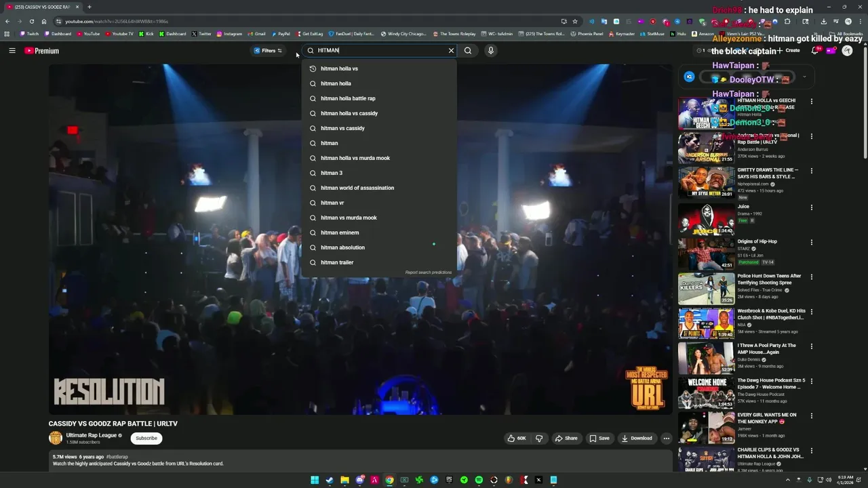Open the Instagram bookmark
This screenshot has height=488, width=868.
[x=229, y=34]
